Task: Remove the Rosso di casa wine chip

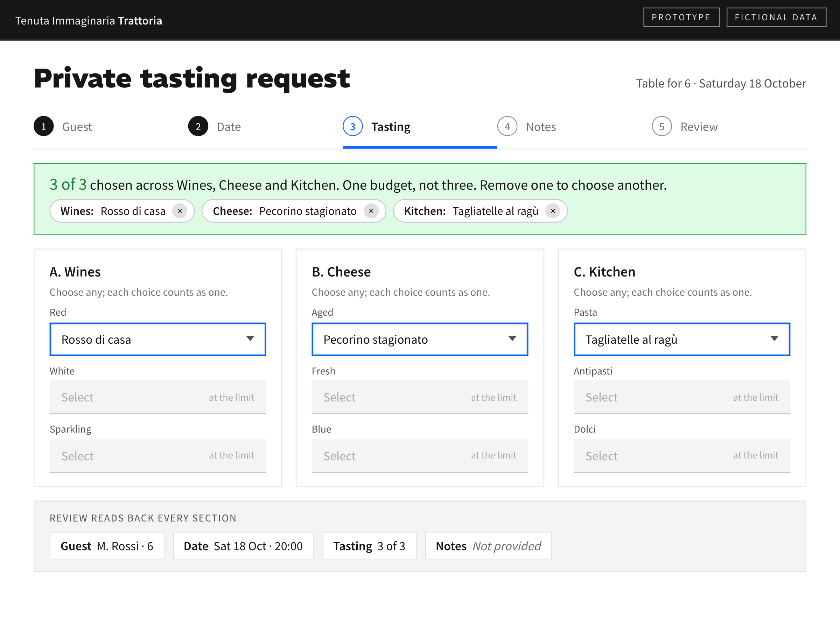Action: (180, 211)
